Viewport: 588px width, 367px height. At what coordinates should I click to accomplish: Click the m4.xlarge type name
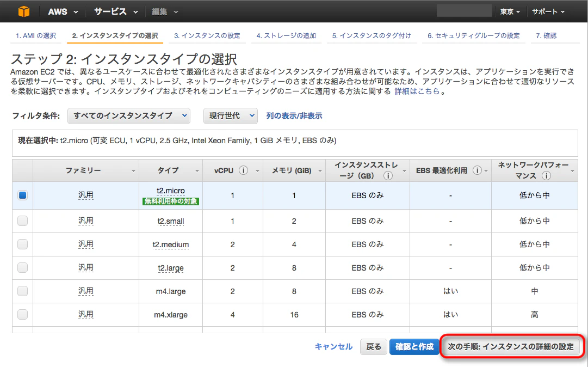point(171,315)
